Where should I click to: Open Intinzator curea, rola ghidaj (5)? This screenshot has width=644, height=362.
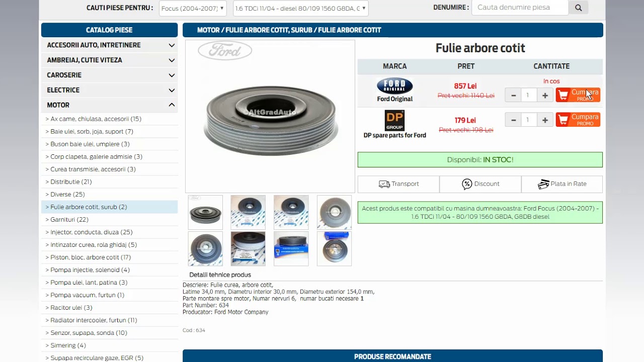91,245
